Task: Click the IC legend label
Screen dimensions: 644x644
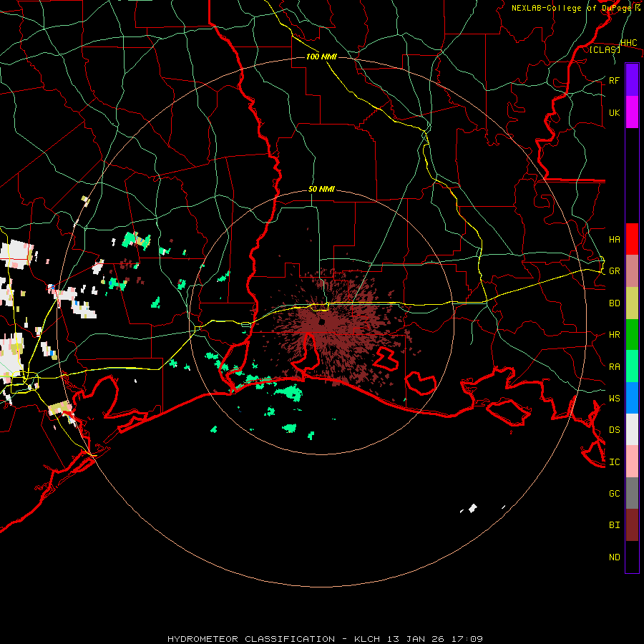Action: [x=614, y=462]
